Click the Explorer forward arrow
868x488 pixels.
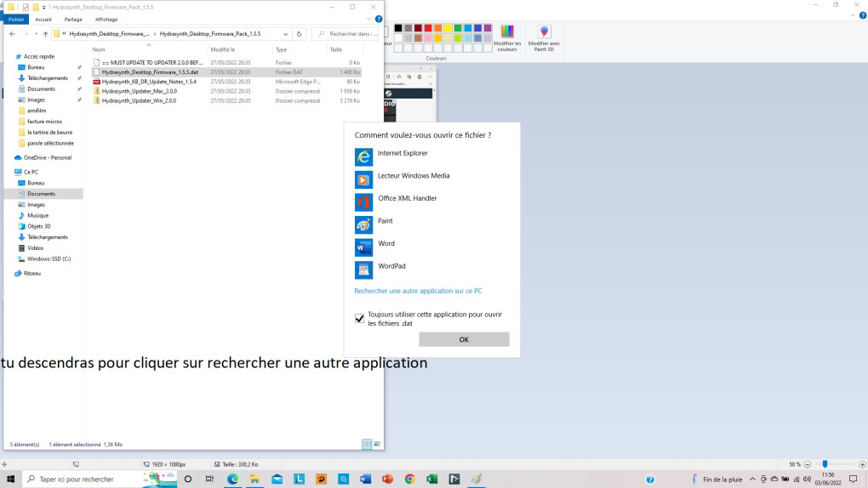(x=26, y=34)
